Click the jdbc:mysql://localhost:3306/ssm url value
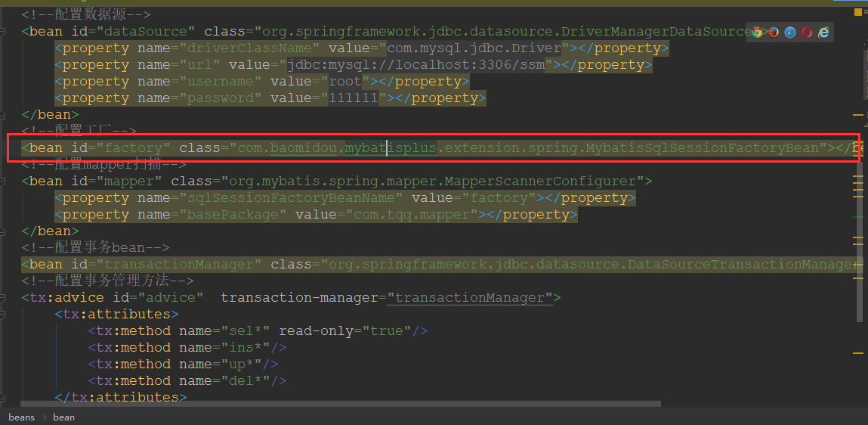Image resolution: width=868 pixels, height=425 pixels. [416, 65]
